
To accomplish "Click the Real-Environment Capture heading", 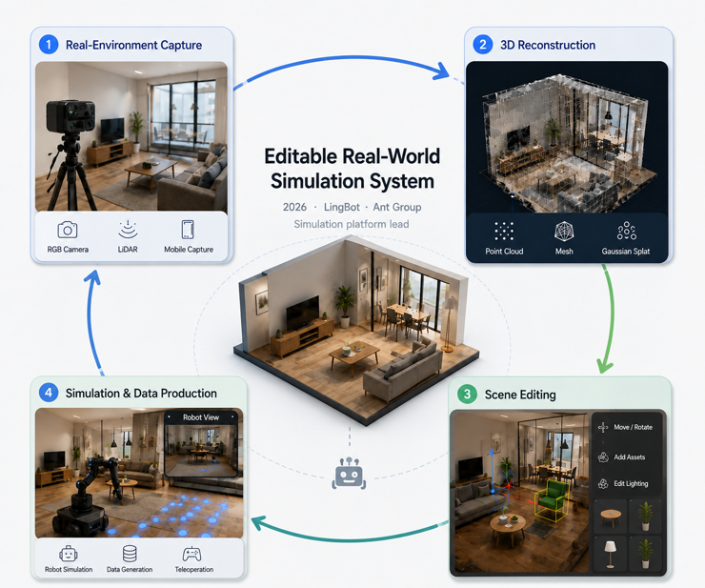I will [133, 45].
